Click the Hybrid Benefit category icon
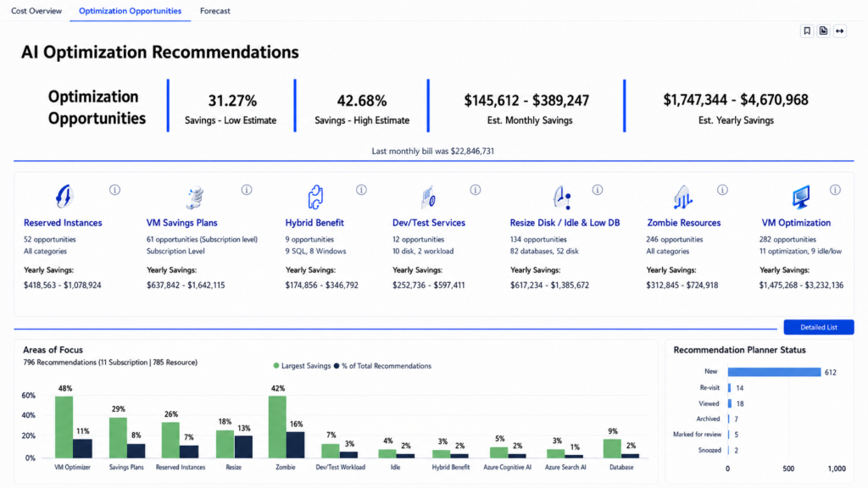The height and width of the screenshot is (488, 868). click(x=315, y=197)
